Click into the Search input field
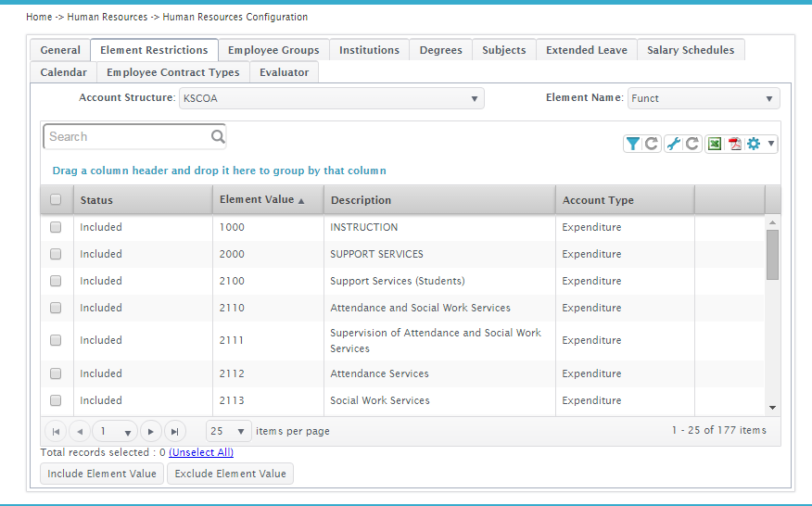 [127, 137]
